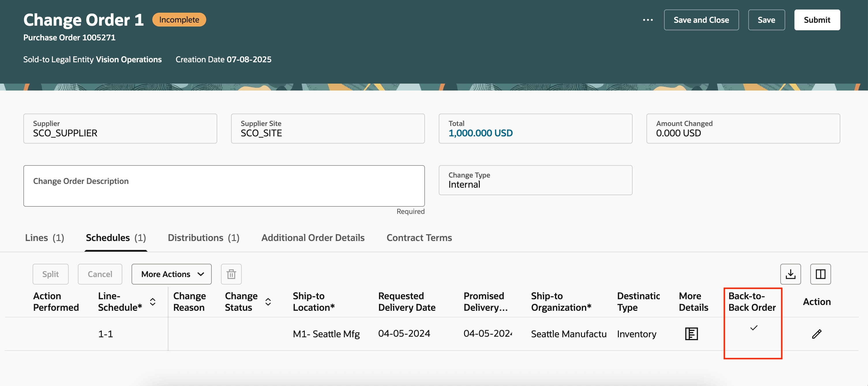
Task: Switch to the Lines tab
Action: pyautogui.click(x=44, y=238)
